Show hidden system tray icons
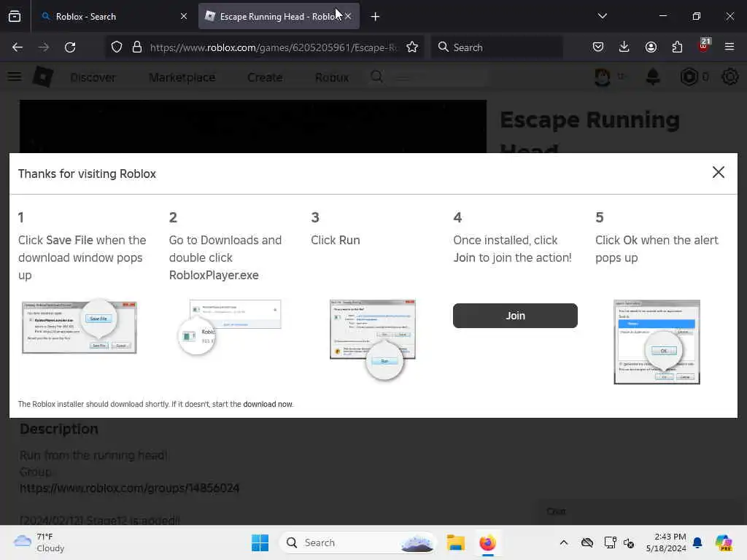 click(x=564, y=542)
